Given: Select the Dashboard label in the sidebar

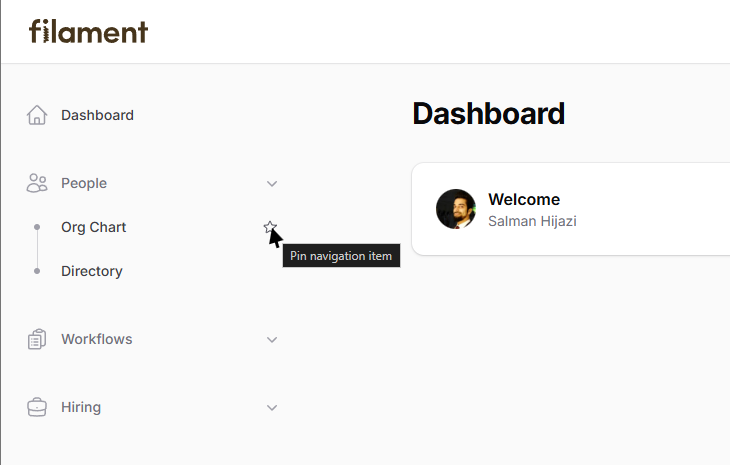Looking at the screenshot, I should tap(97, 115).
